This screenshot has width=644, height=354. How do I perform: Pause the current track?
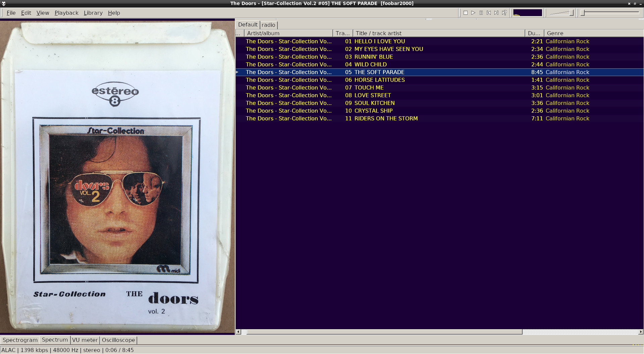tap(481, 13)
